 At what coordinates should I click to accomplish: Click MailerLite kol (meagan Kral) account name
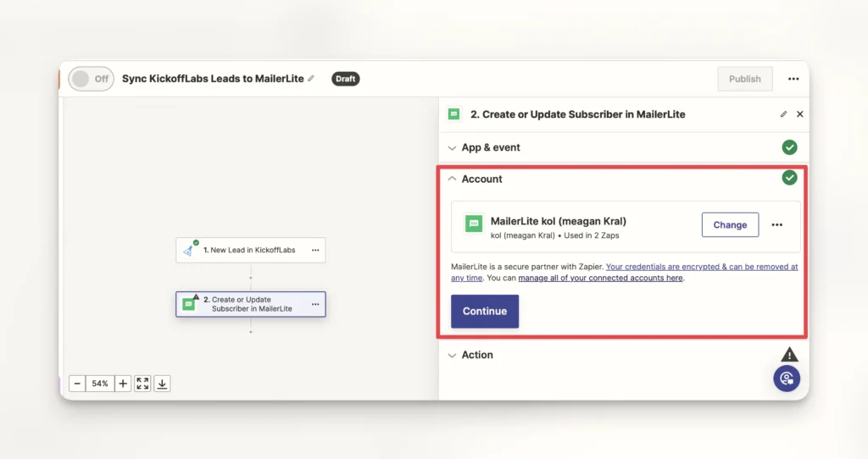point(558,221)
